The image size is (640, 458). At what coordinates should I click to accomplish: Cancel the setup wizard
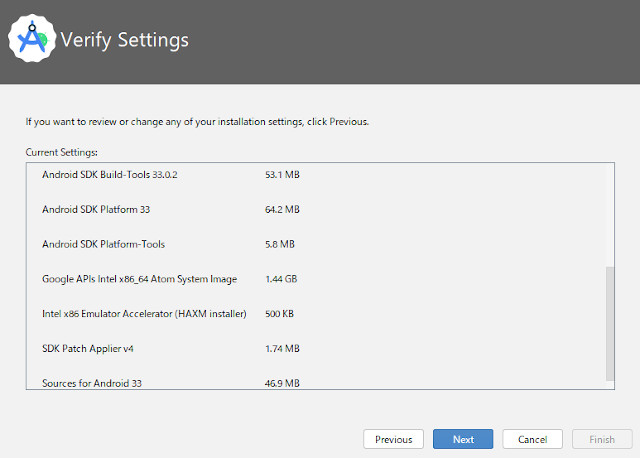(532, 439)
